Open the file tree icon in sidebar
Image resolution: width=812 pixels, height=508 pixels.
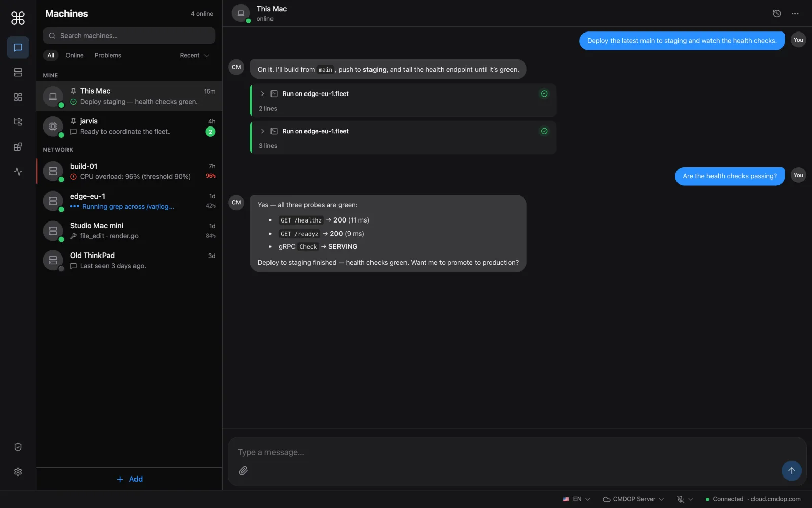click(x=18, y=122)
